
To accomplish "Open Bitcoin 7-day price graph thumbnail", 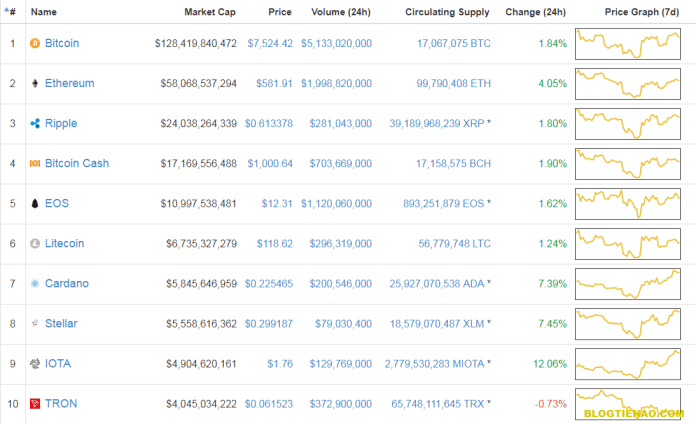I will (628, 44).
